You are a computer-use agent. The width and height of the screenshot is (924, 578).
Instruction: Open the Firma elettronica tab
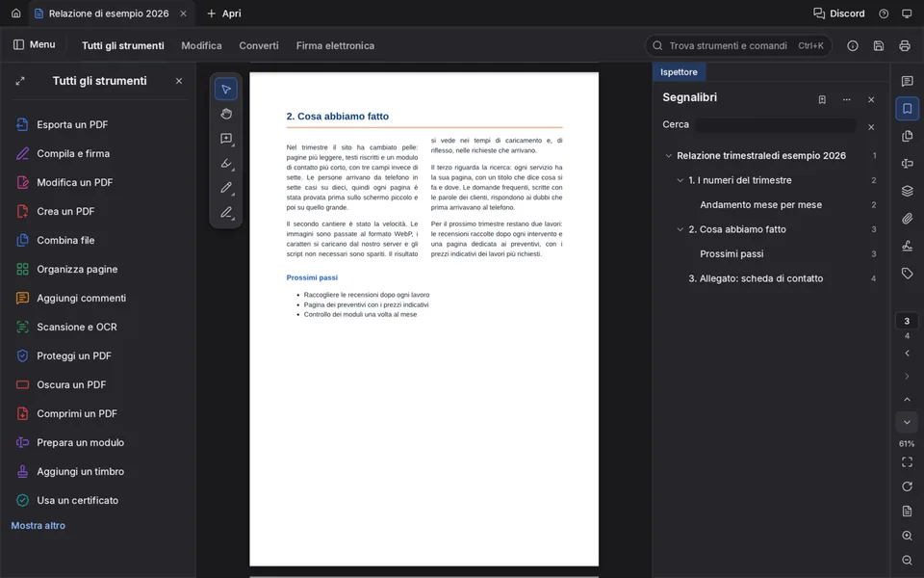(335, 45)
